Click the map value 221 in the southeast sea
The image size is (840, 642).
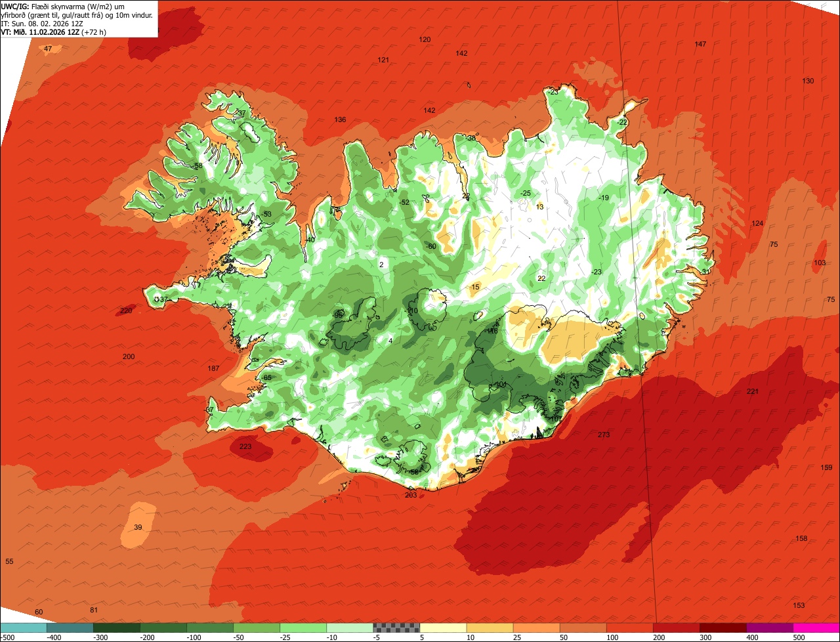pyautogui.click(x=753, y=391)
